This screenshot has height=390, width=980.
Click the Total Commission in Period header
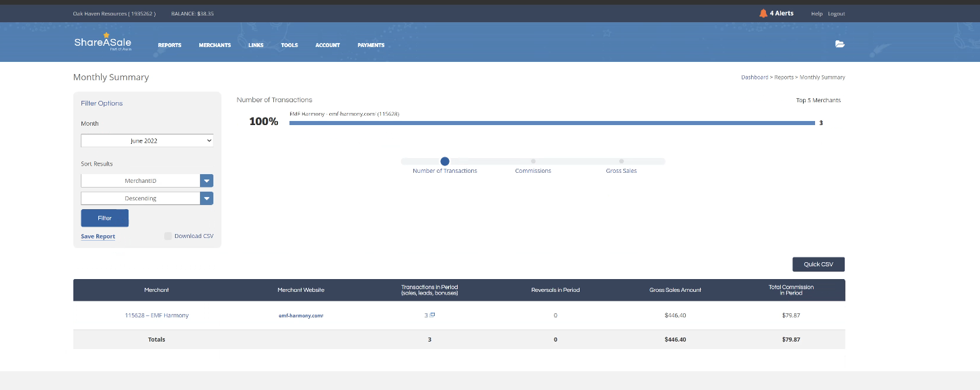point(791,290)
